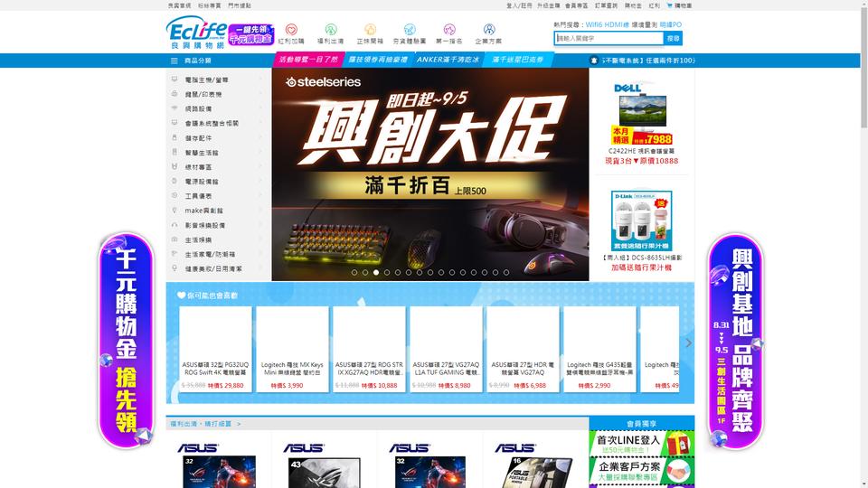
Task: Click the monitor icon for 電腦主機/螢幕
Action: [x=175, y=80]
